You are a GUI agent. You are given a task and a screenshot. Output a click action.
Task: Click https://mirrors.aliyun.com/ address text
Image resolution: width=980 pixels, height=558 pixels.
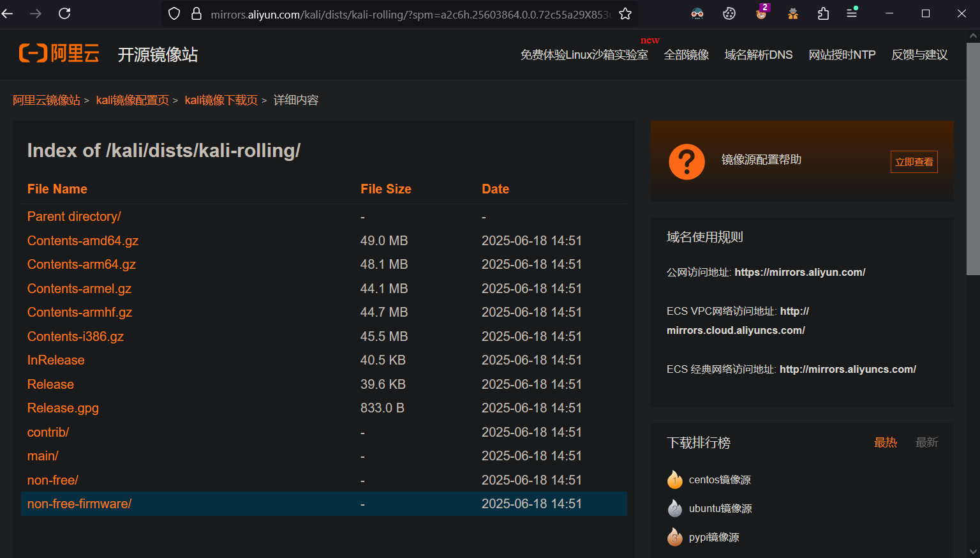coord(800,272)
